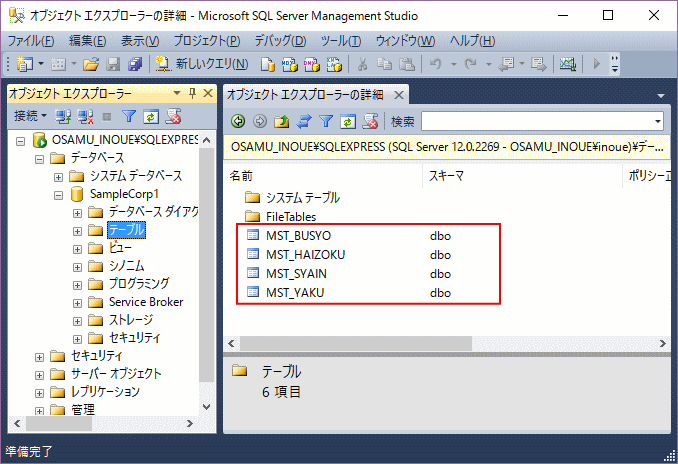This screenshot has height=464, width=678.
Task: Open the プロジェクト(P) menu
Action: [207, 41]
